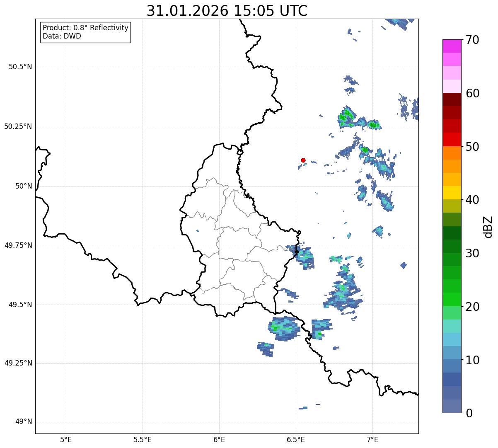Click the 49.25°N latitude label

(18, 363)
